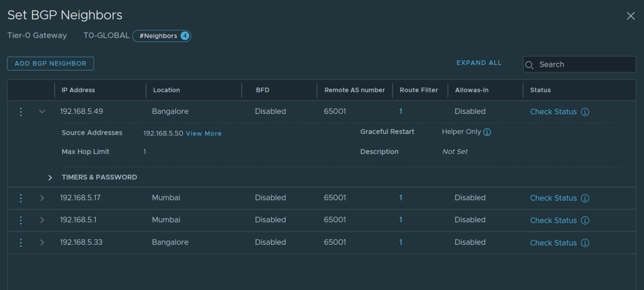This screenshot has width=644, height=290.
Task: Open three-dot menu for neighbor 192.168.5.1
Action: (x=21, y=220)
